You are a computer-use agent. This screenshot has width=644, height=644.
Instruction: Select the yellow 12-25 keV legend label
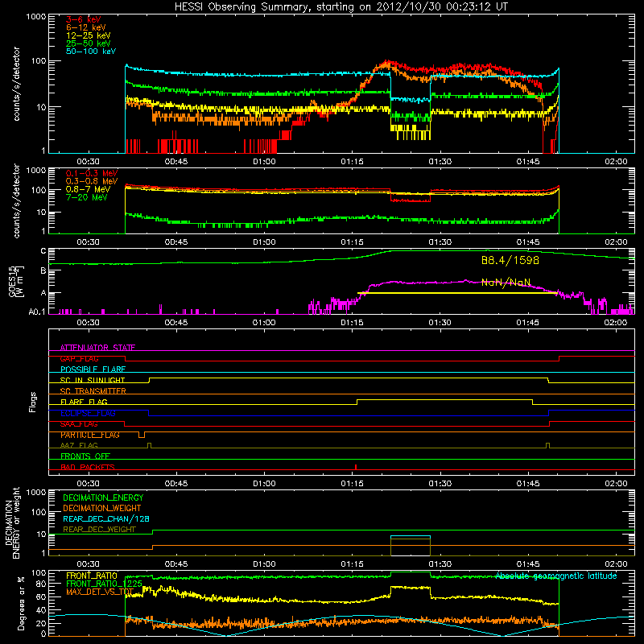(89, 35)
